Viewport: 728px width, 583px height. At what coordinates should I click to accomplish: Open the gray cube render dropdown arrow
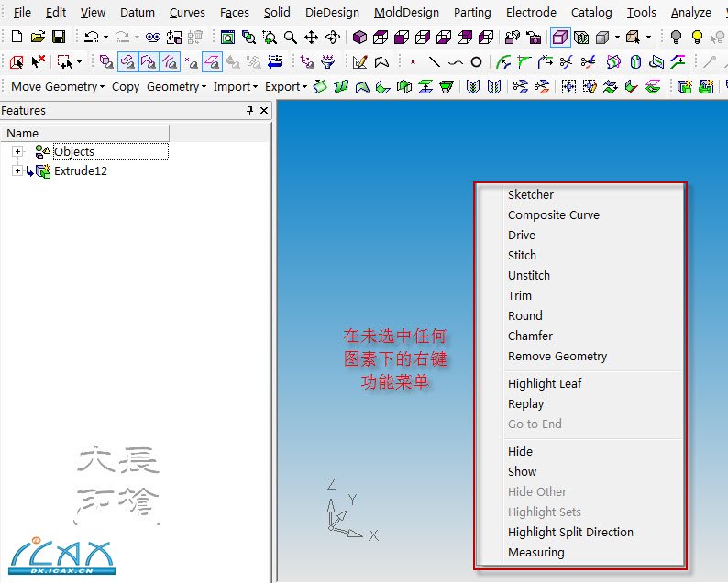click(x=617, y=38)
